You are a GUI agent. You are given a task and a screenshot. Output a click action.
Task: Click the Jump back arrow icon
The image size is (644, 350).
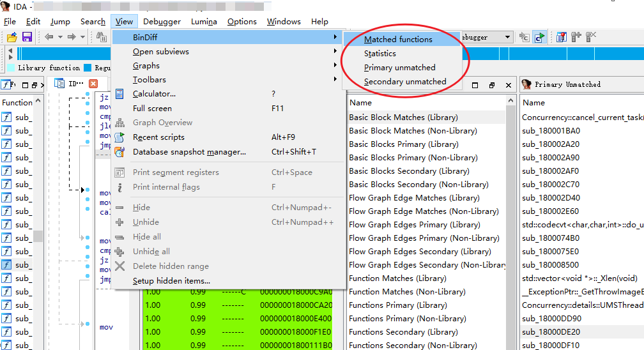click(49, 37)
